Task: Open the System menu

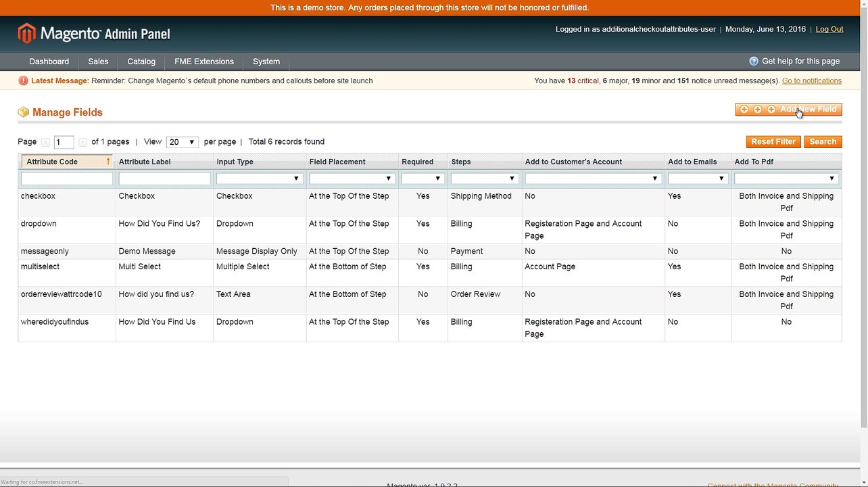Action: click(x=266, y=62)
